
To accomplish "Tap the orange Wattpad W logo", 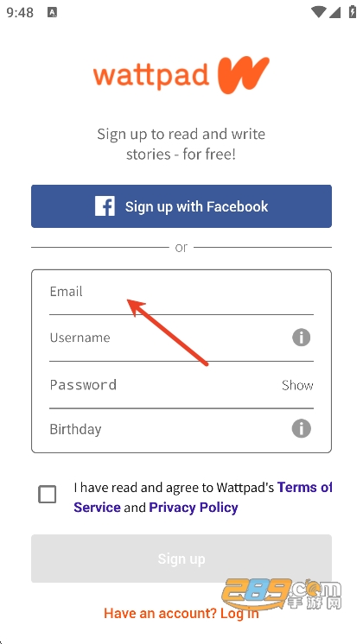I will 243,75.
